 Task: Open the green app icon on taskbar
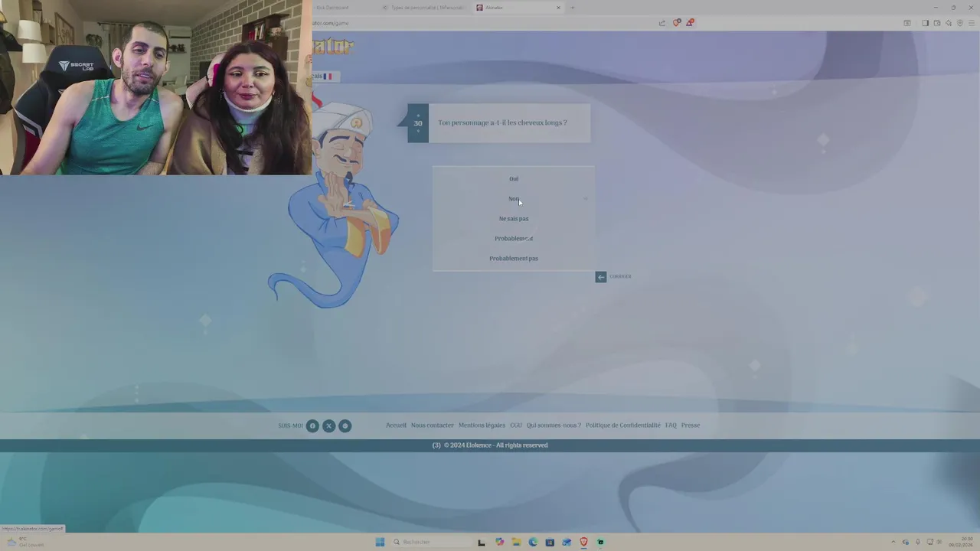point(600,542)
